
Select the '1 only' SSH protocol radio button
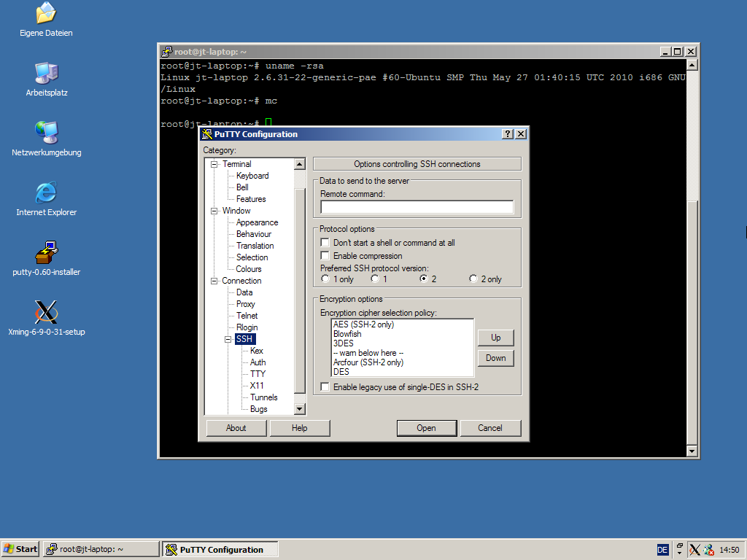tap(325, 279)
